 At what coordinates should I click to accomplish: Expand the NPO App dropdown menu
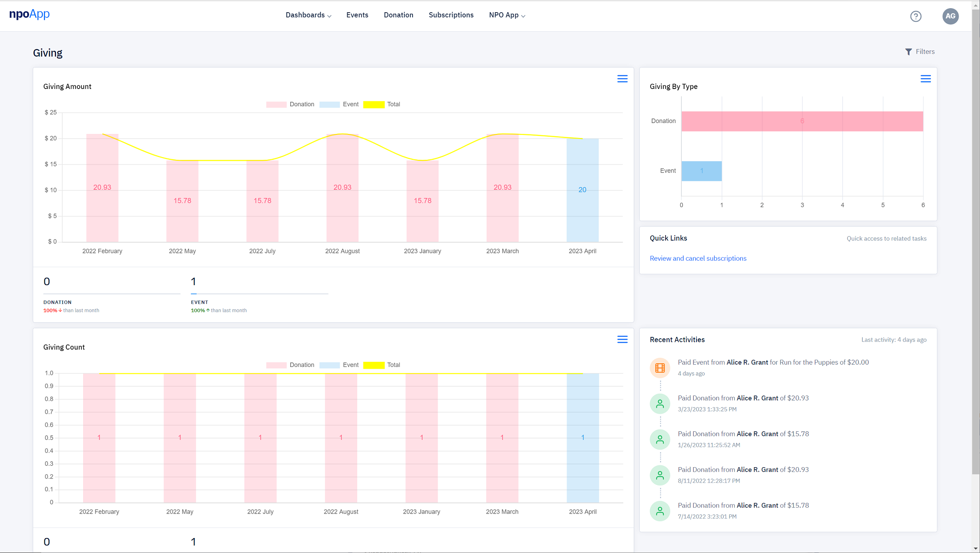point(507,15)
